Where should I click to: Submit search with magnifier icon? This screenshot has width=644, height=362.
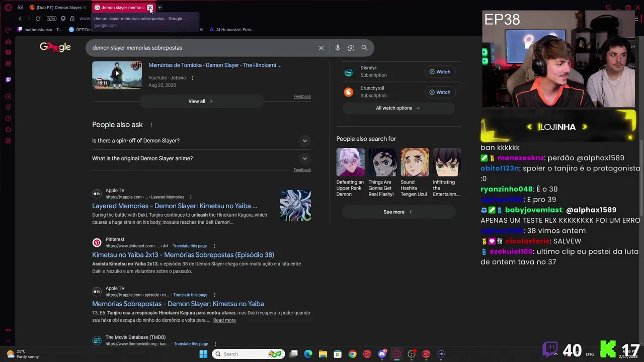tap(364, 48)
